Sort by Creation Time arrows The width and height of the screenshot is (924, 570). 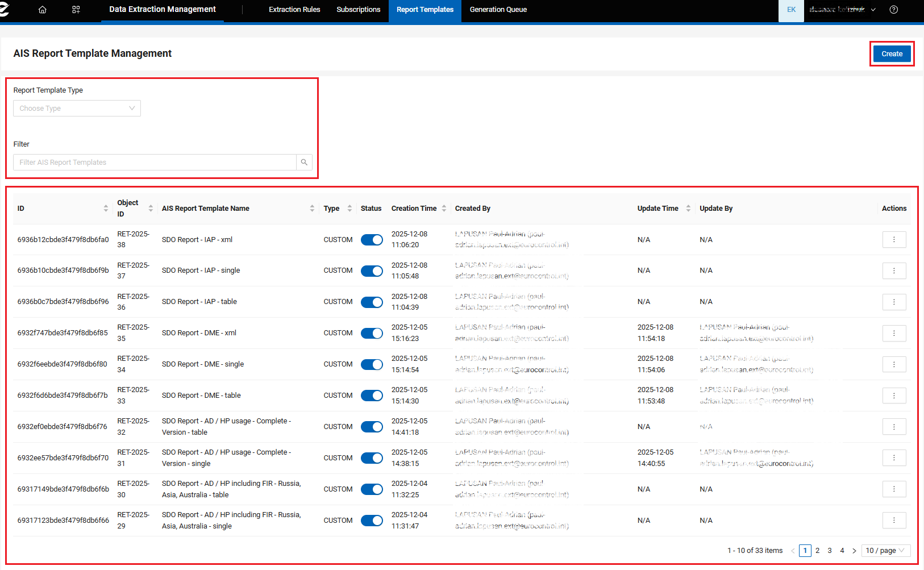444,209
